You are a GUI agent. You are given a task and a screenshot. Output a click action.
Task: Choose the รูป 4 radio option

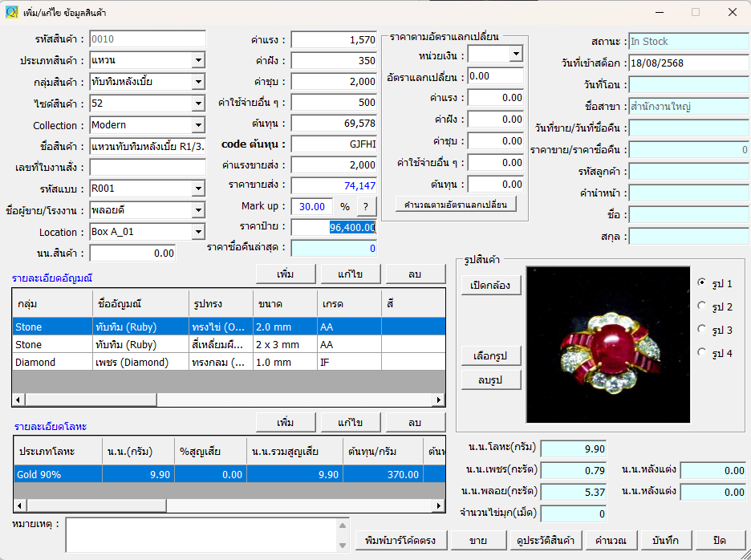(x=702, y=353)
